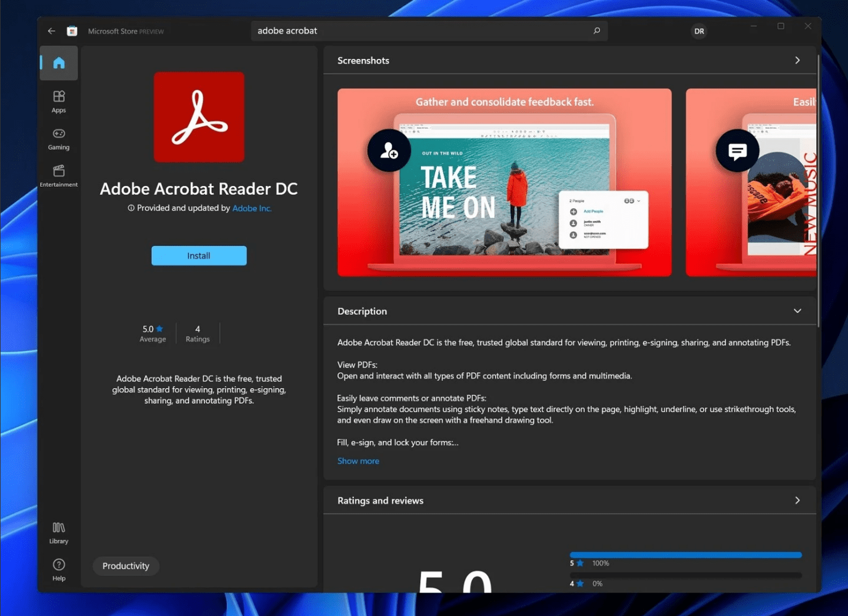This screenshot has height=616, width=848.
Task: Open Help in sidebar
Action: click(x=59, y=569)
